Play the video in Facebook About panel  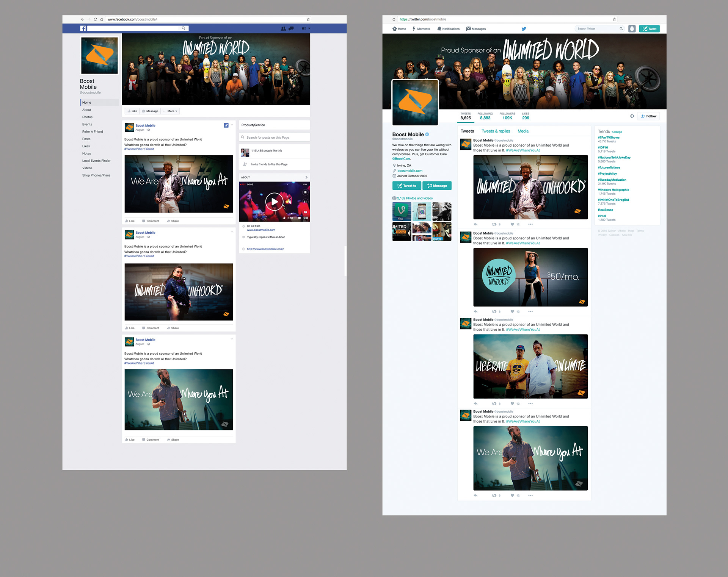point(274,202)
